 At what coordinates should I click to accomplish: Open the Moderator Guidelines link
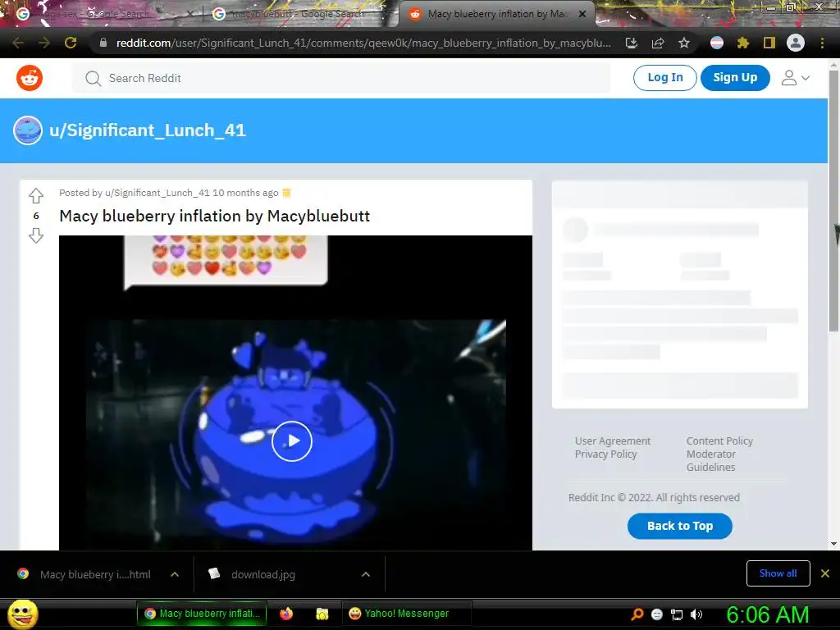click(711, 461)
